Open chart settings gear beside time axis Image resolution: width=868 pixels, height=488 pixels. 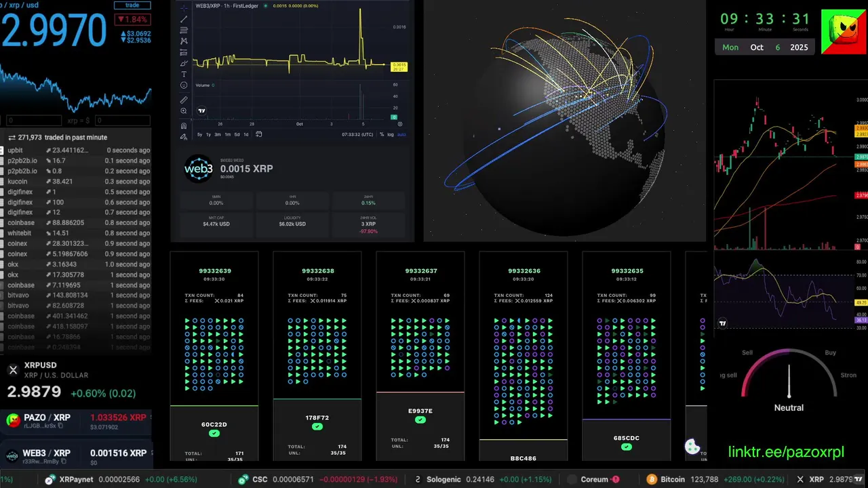pos(400,124)
